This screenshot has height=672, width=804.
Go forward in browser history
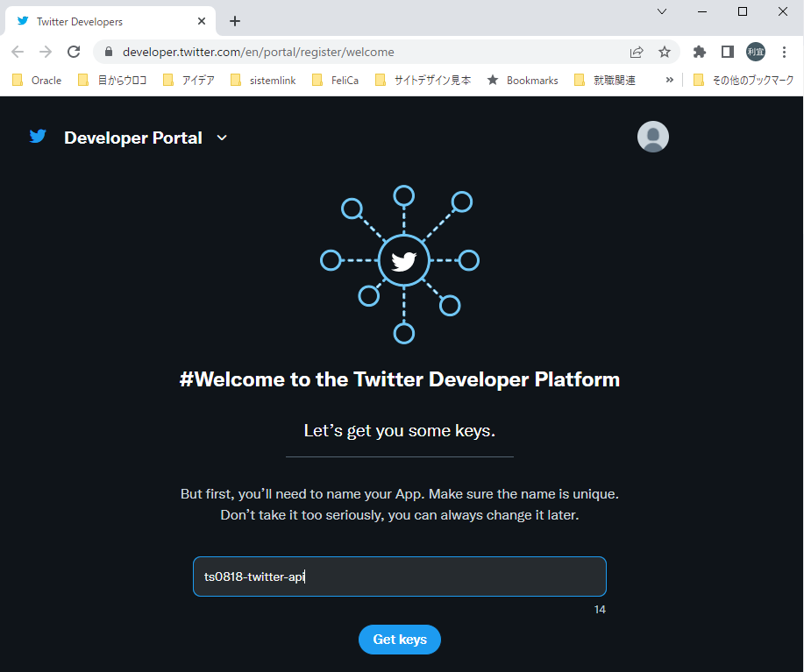46,52
